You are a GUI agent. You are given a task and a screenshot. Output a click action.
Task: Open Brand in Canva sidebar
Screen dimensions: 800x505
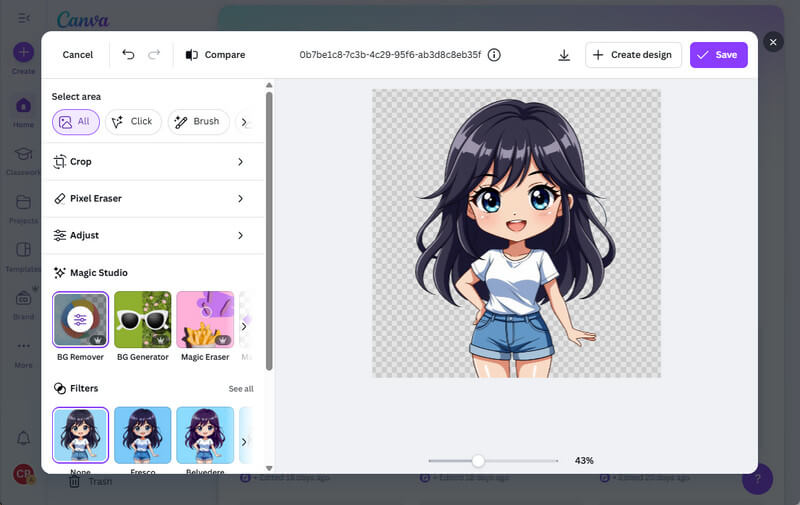tap(23, 305)
